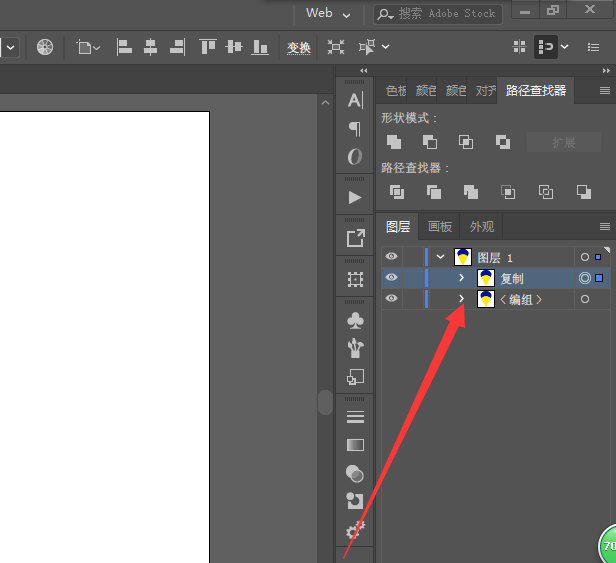
Task: Hide the 图层 1 layer with eye icon
Action: tap(391, 257)
